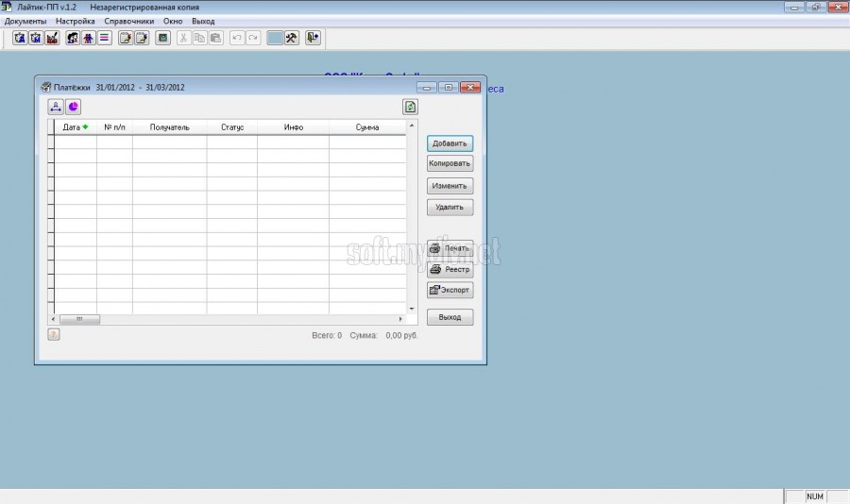Click the notepad with blue pencil icon
Screen dimensions: 850x504
coord(142,38)
